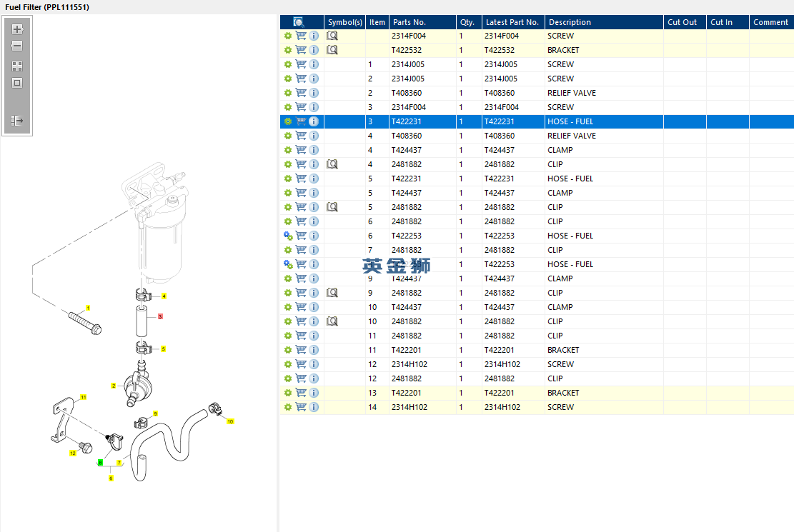Click callout 7 near curved hose
The width and height of the screenshot is (794, 532).
click(119, 463)
